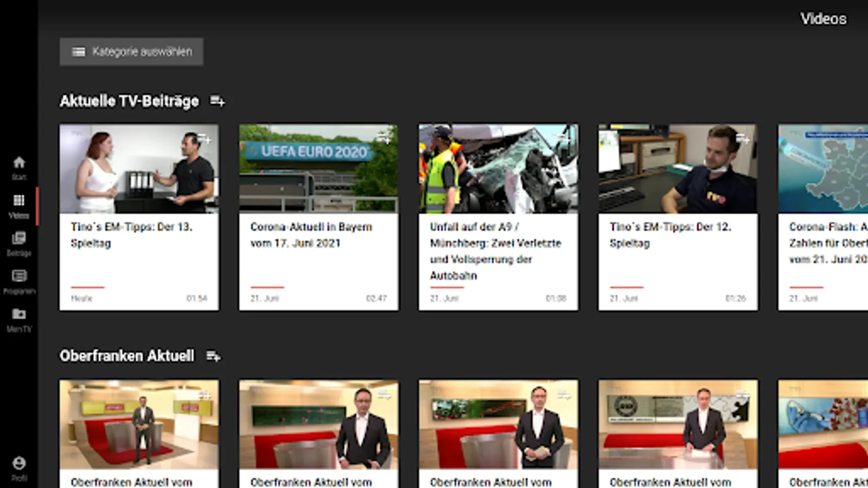Click the 'Aktuelle TV-Beiträge' section heading
The image size is (868, 488).
click(x=129, y=101)
